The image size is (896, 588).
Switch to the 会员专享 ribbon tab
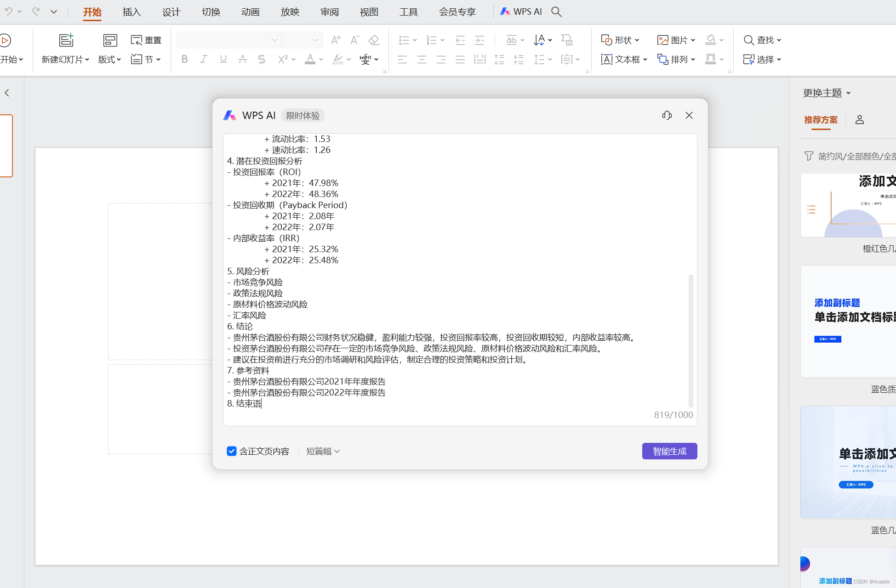(x=457, y=12)
